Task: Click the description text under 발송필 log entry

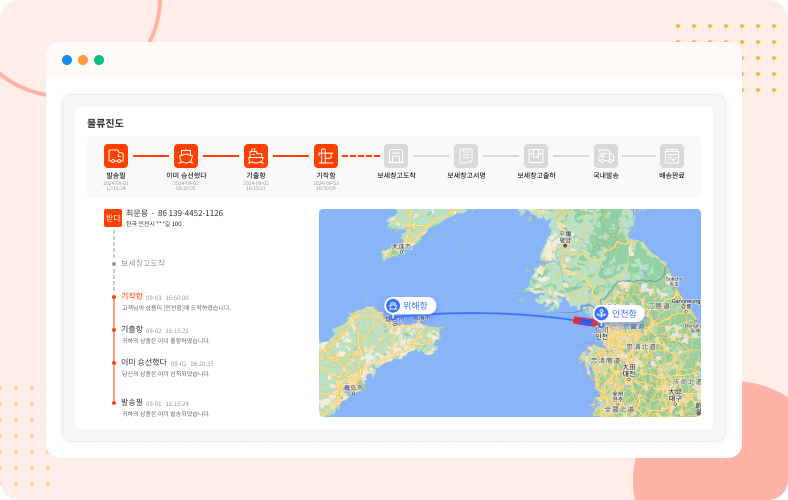Action: coord(166,414)
